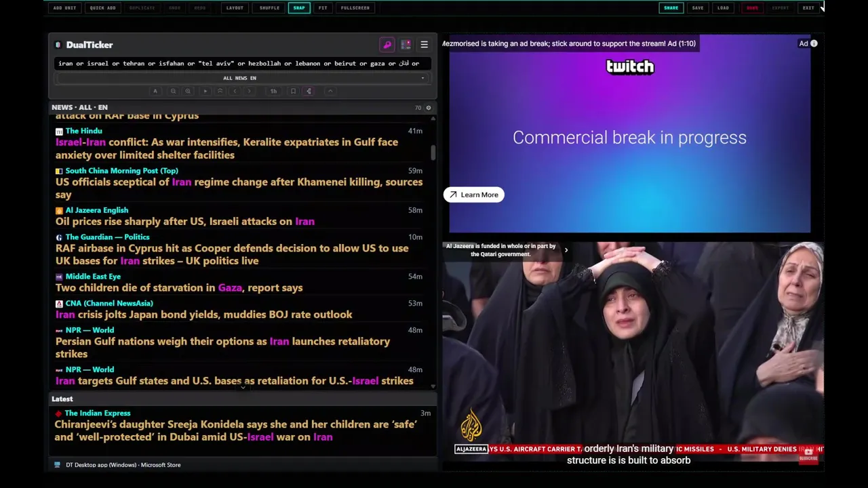Viewport: 868px width, 488px height.
Task: Open the Iran crisis jolts Japan bond headline
Action: click(x=203, y=314)
